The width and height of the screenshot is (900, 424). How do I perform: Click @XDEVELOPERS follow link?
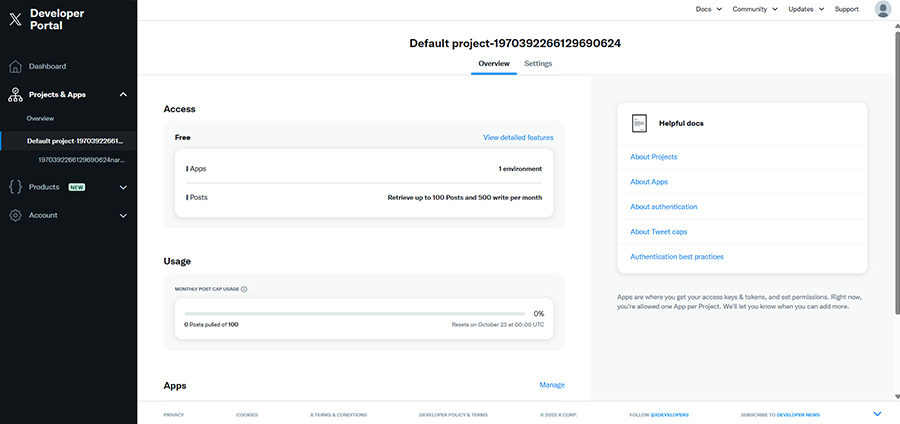[x=669, y=414]
